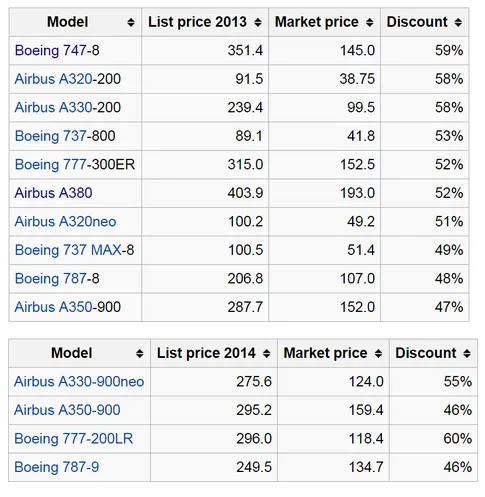Open the Boeing 747 link
485x497 pixels.
(51, 51)
